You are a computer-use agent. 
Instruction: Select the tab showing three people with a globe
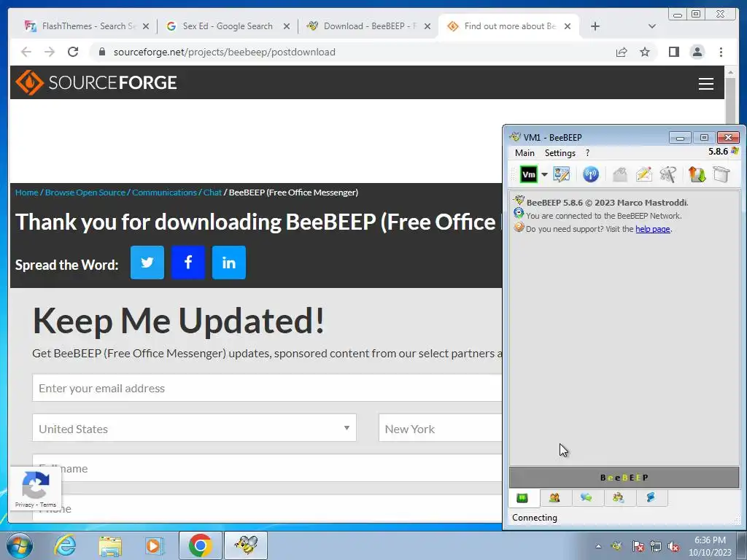click(619, 498)
